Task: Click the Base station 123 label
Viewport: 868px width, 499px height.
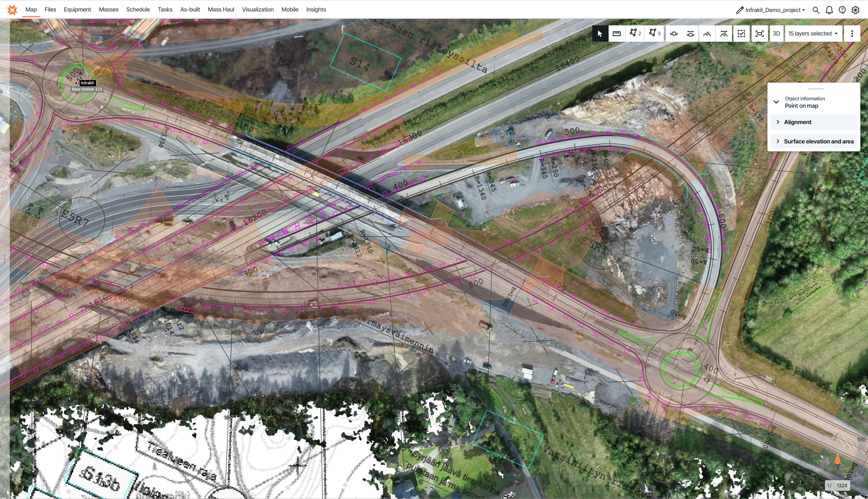Action: coord(87,89)
